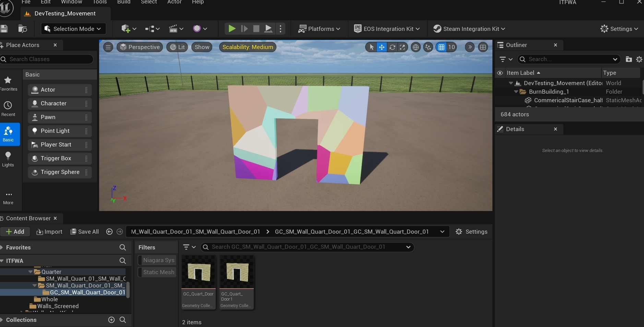The width and height of the screenshot is (644, 327).
Task: Go forward in Content Browser history
Action: (x=120, y=232)
